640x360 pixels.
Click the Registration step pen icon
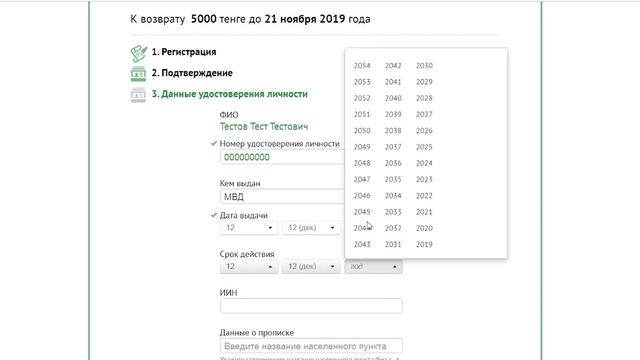coord(139,53)
